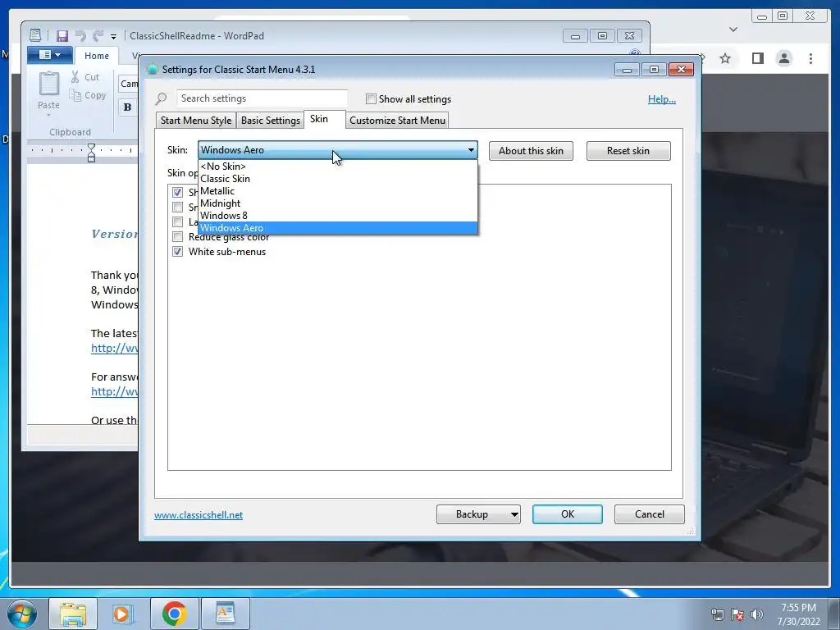Switch to WordPad via taskbar icon
This screenshot has height=630, width=840.
click(x=225, y=614)
